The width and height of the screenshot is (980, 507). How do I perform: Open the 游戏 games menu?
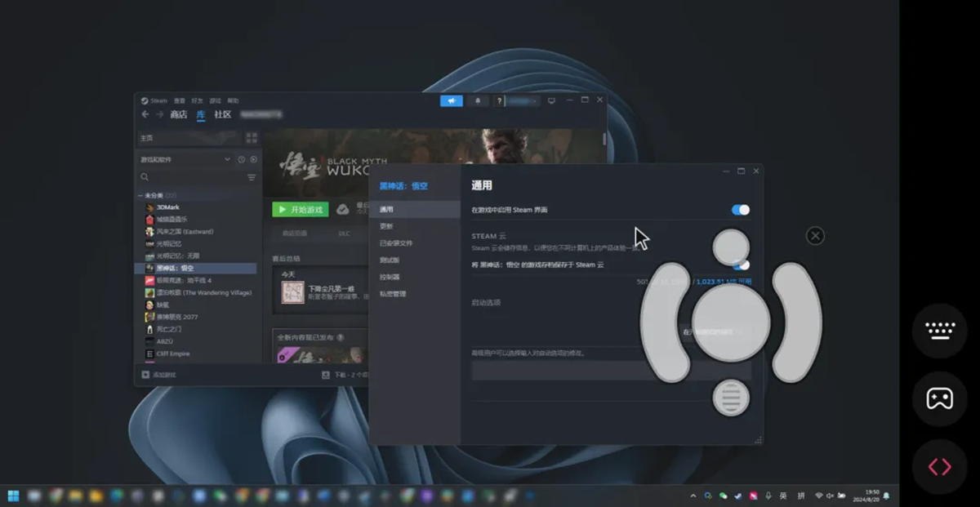tap(215, 100)
